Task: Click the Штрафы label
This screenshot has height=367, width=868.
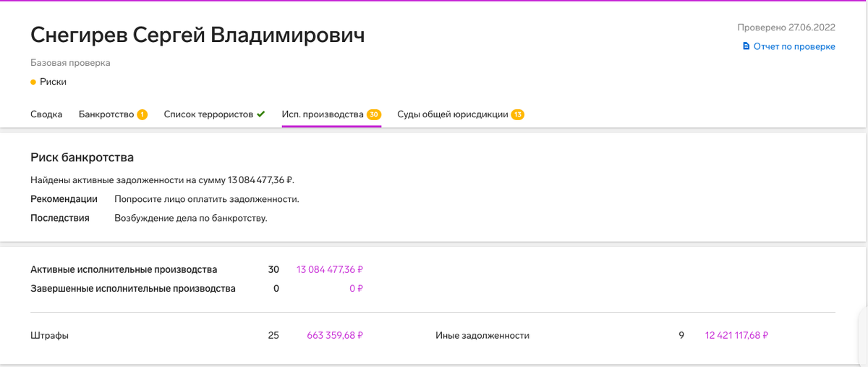Action: pyautogui.click(x=49, y=335)
